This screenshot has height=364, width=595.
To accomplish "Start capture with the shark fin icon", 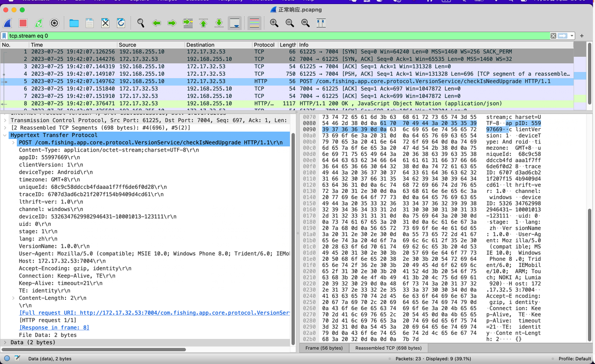I will 8,23.
